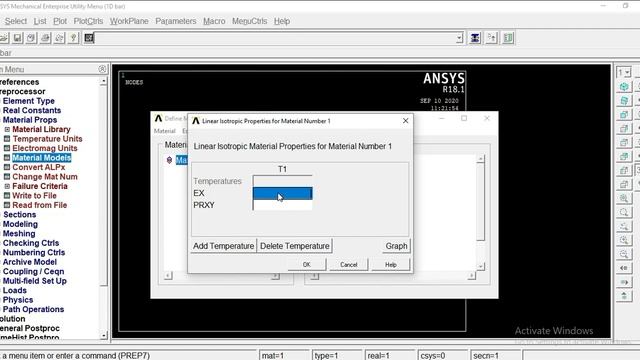Select the Isometric View cube icon
640x360 pixels.
[x=624, y=87]
